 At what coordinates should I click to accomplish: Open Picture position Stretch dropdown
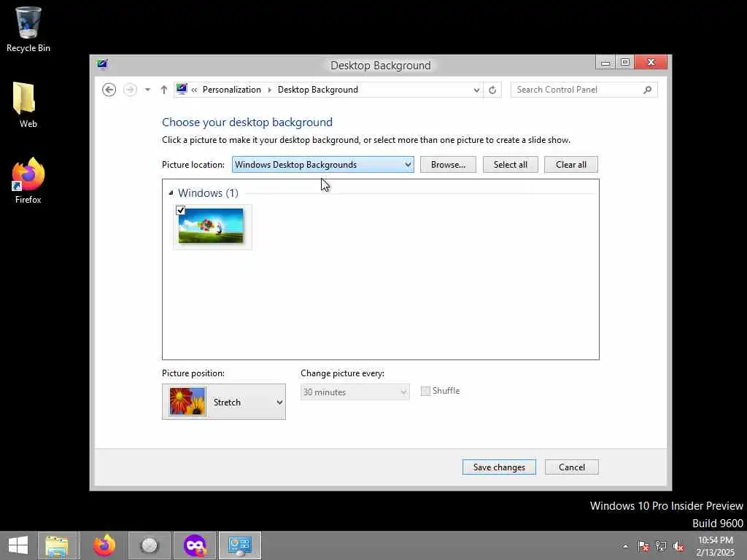pos(224,402)
